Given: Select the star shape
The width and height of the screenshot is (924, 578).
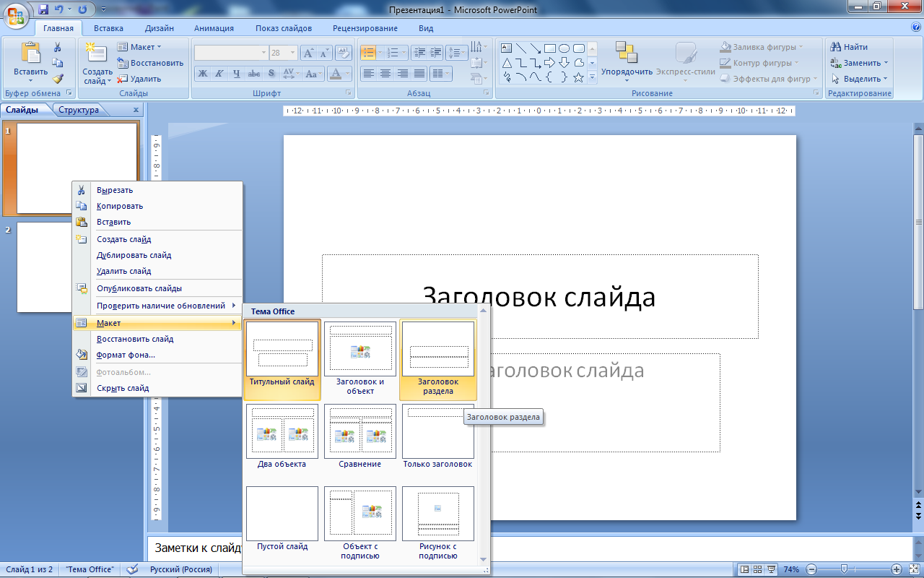Looking at the screenshot, I should (578, 77).
